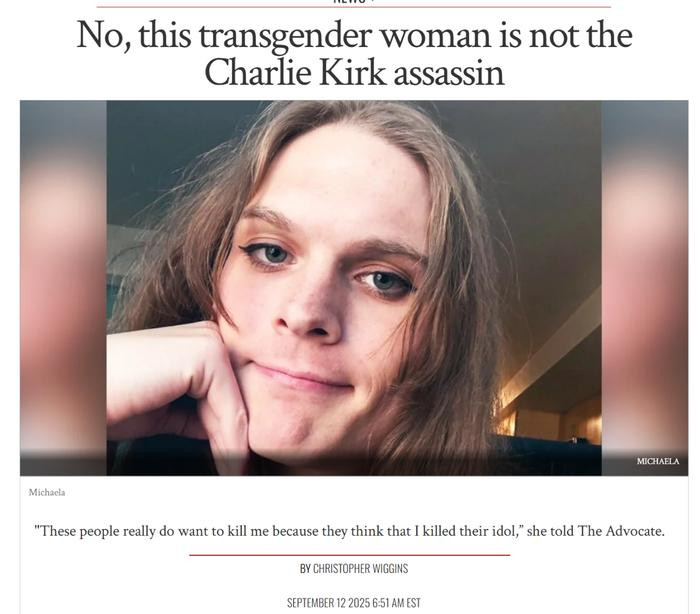Click the chevron beside the NEWS label
This screenshot has width=700, height=614.
pos(372,1)
